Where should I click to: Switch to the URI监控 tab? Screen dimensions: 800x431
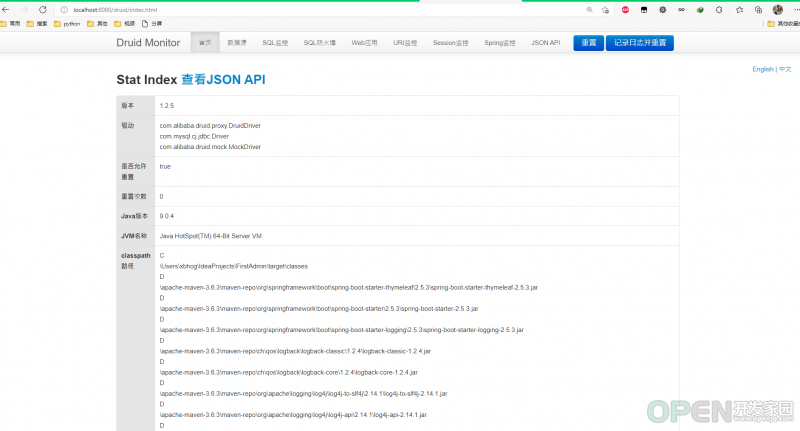click(405, 43)
